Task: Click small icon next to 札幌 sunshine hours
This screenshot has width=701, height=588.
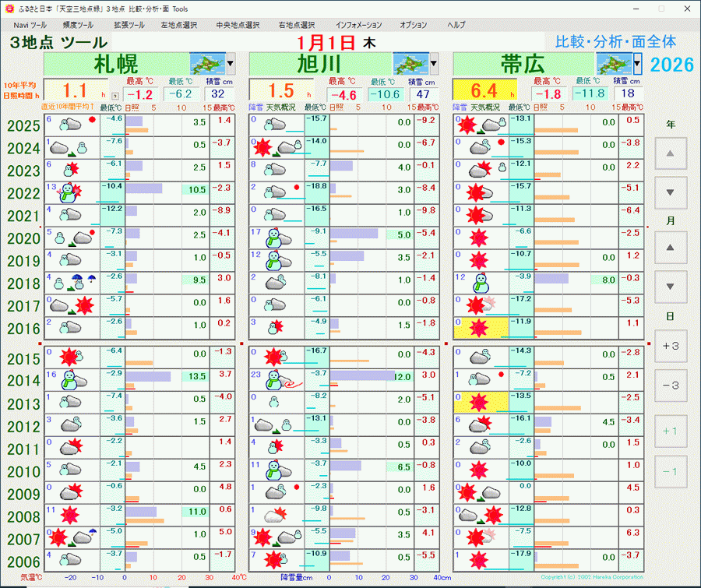Action: coord(114,95)
